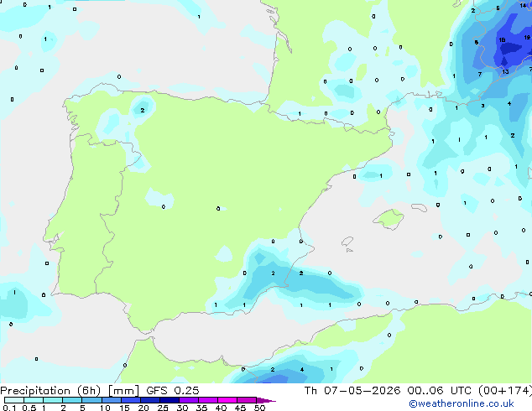Open the weatheronline.co.uk copyright link
Image resolution: width=532 pixels, height=411 pixels.
tap(462, 403)
